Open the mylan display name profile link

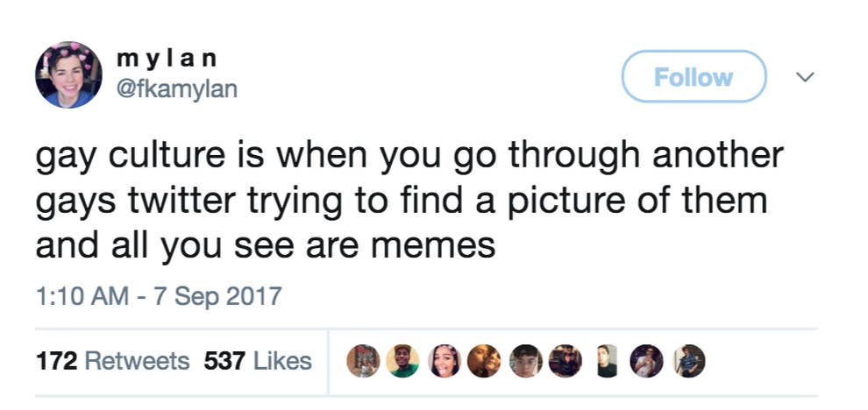point(167,59)
